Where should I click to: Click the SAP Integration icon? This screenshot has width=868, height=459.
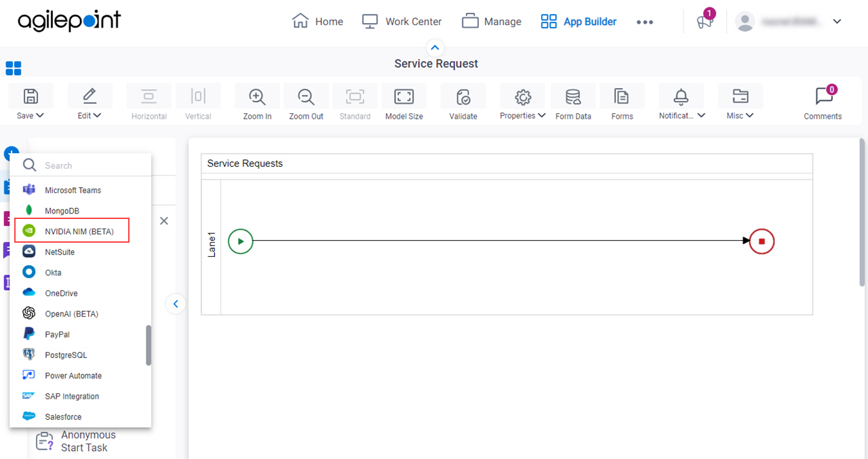[x=29, y=396]
